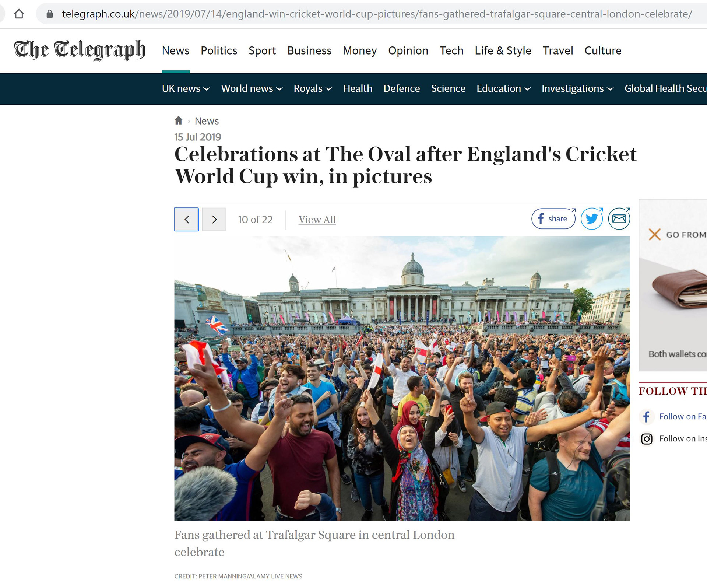
Task: Click the Trafalgar Square crowd photo
Action: click(402, 378)
